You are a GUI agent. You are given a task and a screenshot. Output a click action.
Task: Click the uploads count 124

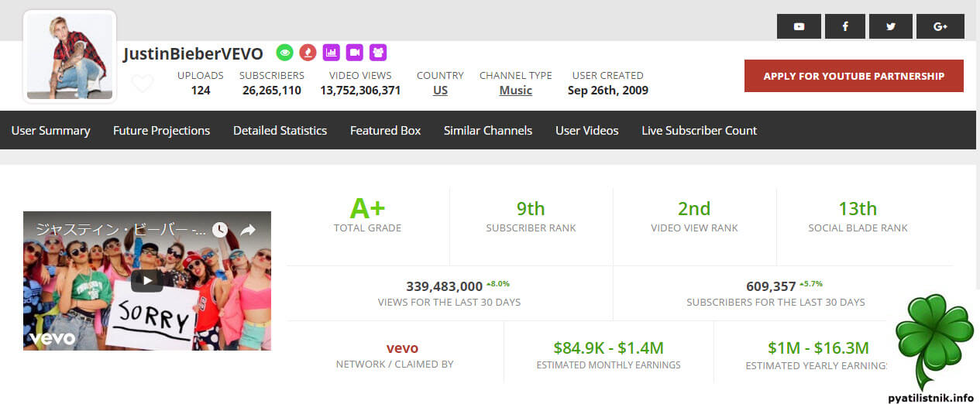tap(201, 90)
